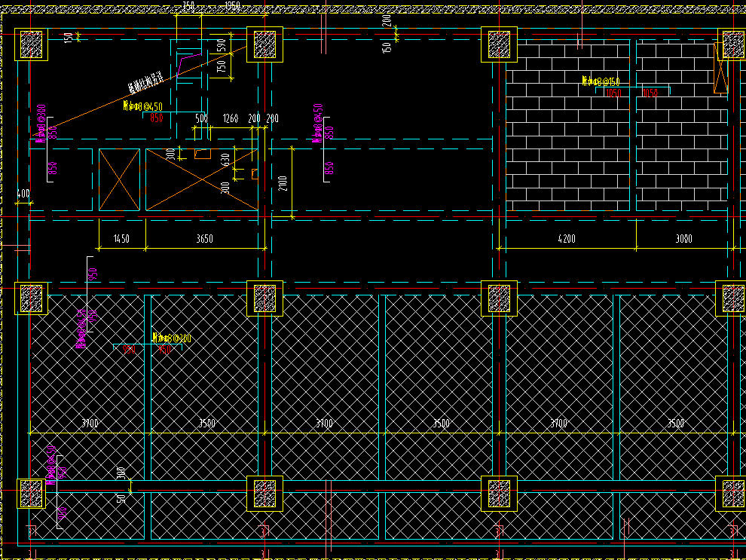This screenshot has height=560, width=746.
Task: Pick the "590" vertical dimension text
Action: tap(222, 45)
